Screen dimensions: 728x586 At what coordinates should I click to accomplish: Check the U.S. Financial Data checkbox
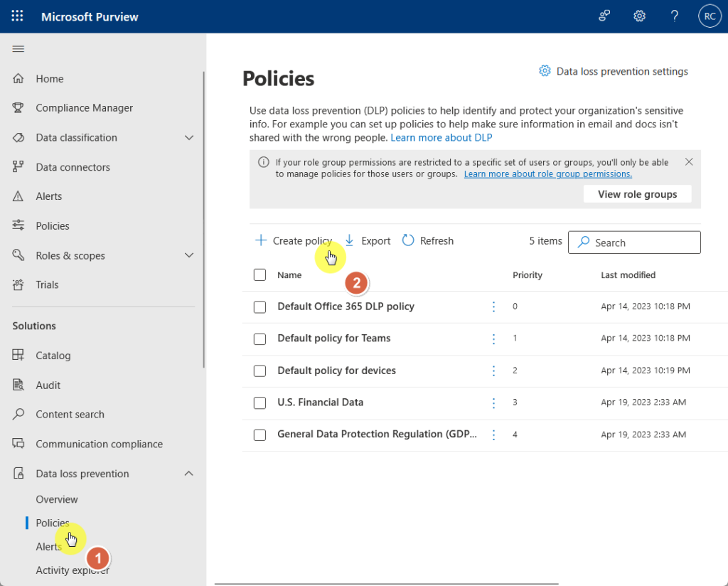[x=260, y=403]
